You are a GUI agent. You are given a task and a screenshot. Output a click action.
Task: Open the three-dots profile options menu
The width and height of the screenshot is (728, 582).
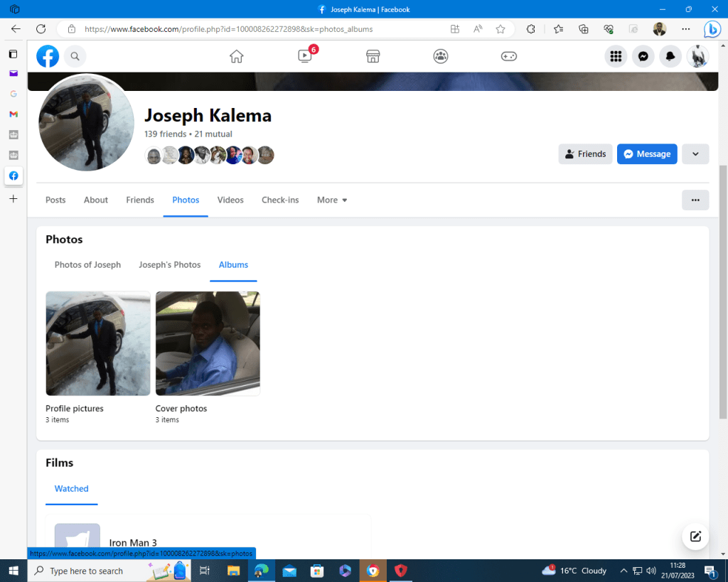point(695,200)
